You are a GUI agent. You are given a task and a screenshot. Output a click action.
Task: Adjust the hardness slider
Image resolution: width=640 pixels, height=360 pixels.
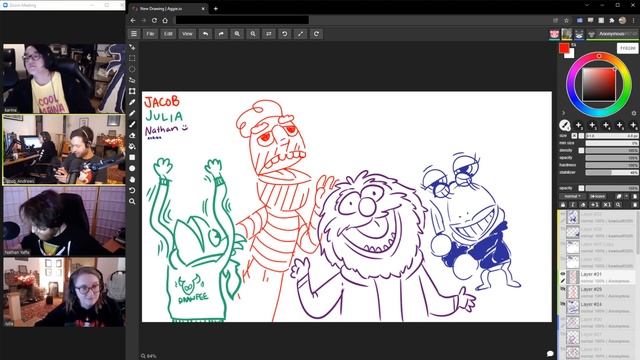pos(611,165)
